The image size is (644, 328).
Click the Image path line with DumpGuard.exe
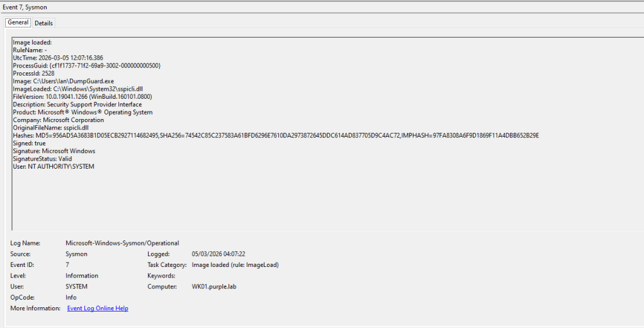pos(64,81)
